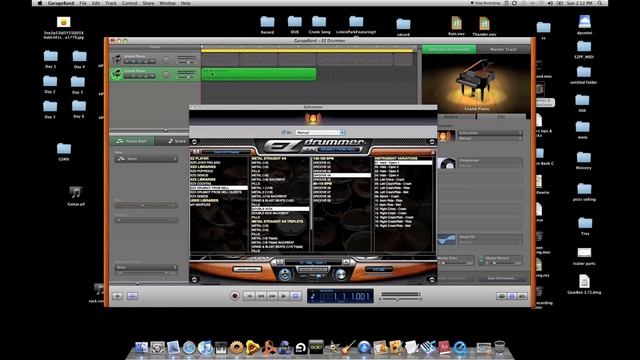The height and width of the screenshot is (360, 640).
Task: Click the LCD mode note icon
Action: pos(313,296)
